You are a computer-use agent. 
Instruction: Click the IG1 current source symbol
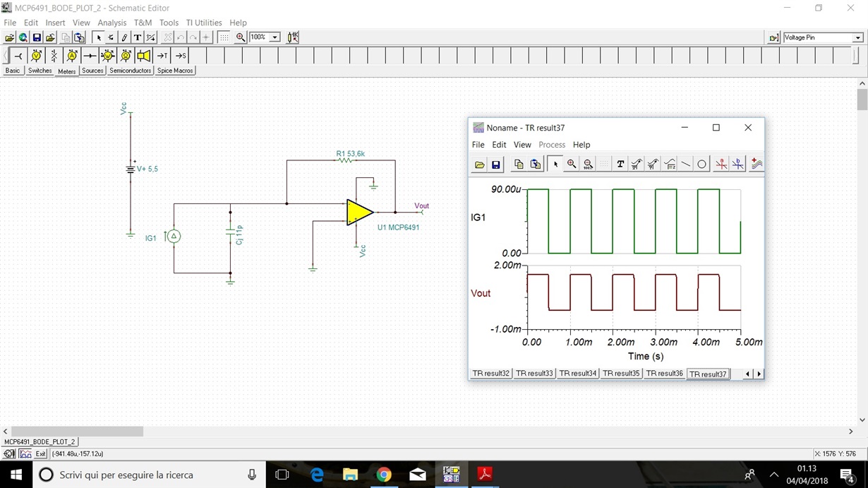click(174, 237)
